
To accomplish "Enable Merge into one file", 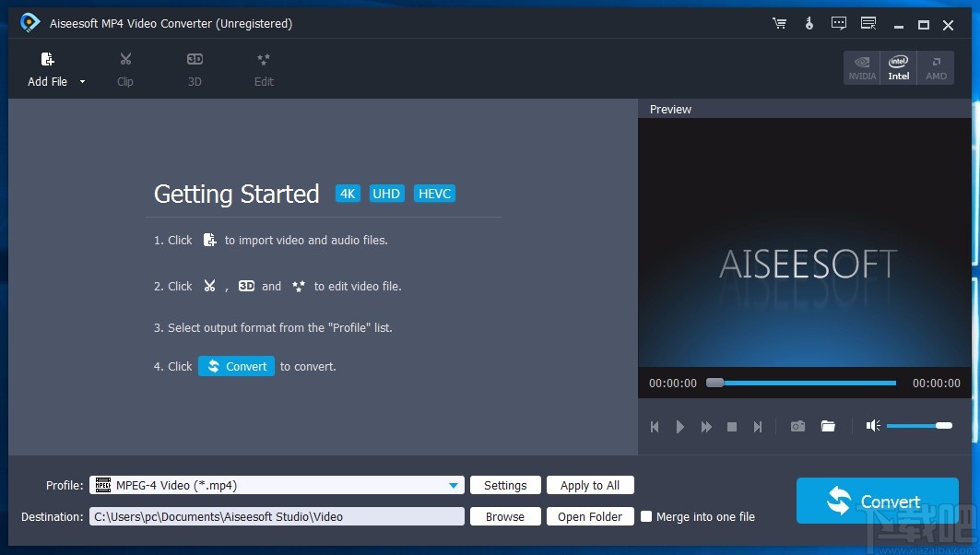I will click(646, 517).
